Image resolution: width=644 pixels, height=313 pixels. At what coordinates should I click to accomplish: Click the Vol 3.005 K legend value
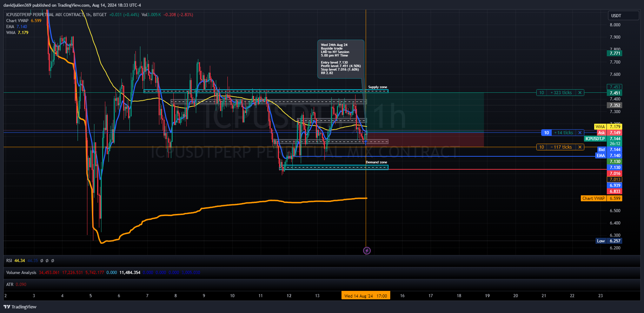tap(151, 15)
